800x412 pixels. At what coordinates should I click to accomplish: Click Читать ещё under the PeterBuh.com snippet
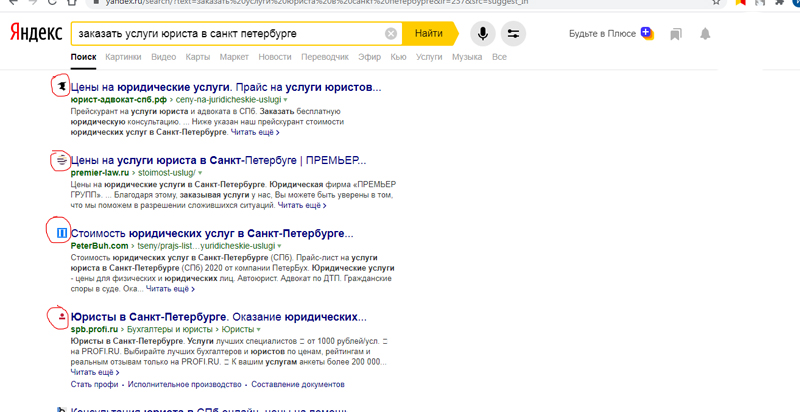(170, 289)
